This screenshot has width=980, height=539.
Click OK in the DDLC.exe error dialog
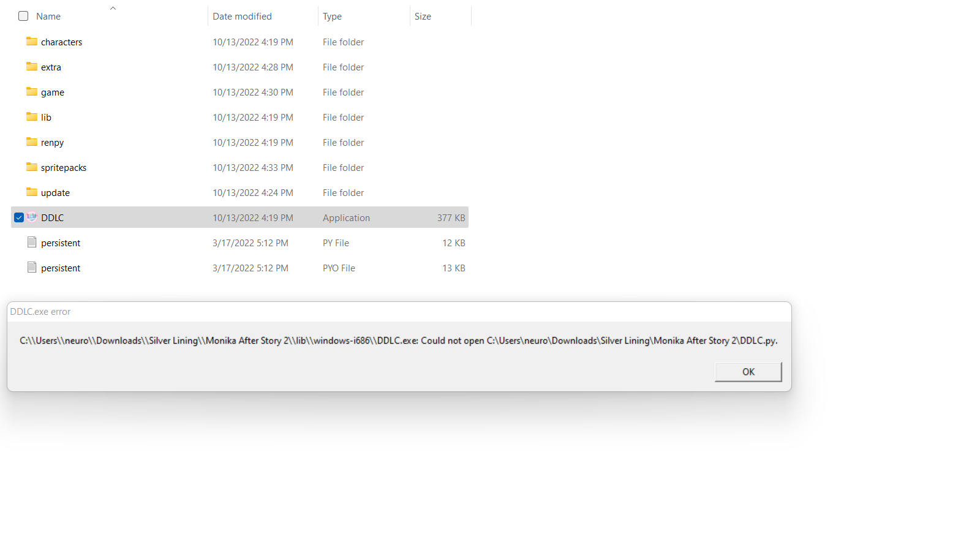tap(748, 372)
